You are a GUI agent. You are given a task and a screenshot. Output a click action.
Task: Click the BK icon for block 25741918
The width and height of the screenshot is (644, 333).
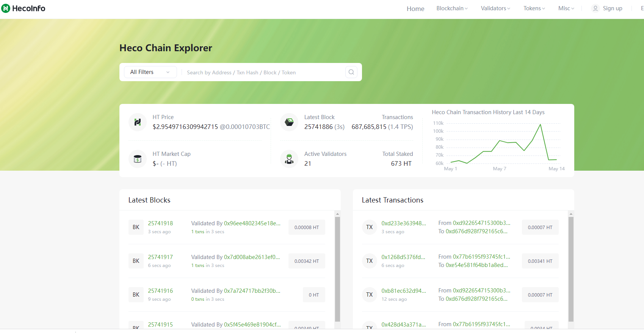(136, 227)
